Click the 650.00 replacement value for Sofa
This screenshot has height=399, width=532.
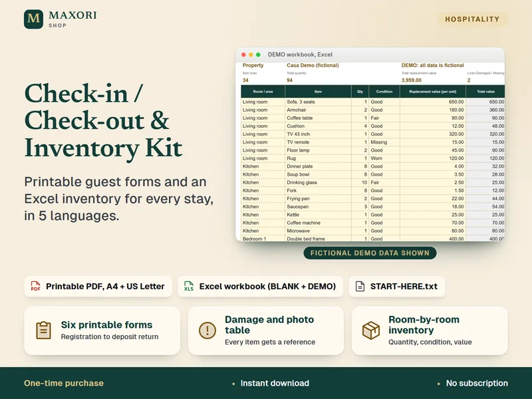[433, 102]
